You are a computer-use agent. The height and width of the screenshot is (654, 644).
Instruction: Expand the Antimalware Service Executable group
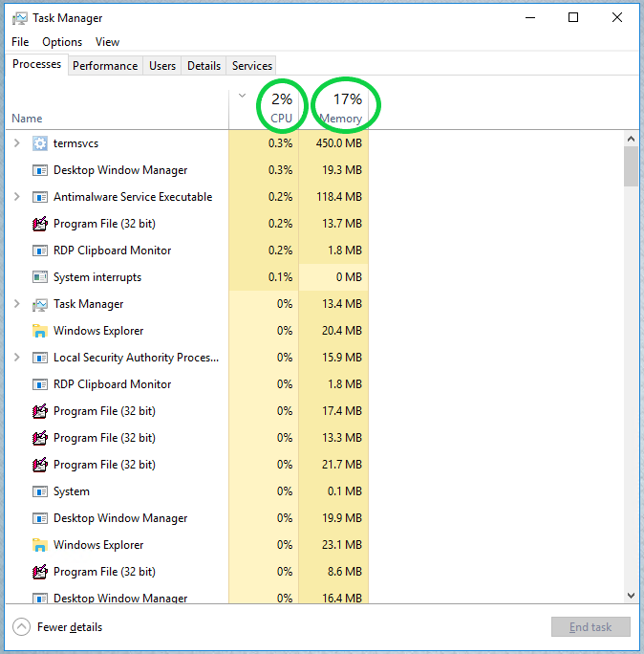(x=16, y=196)
